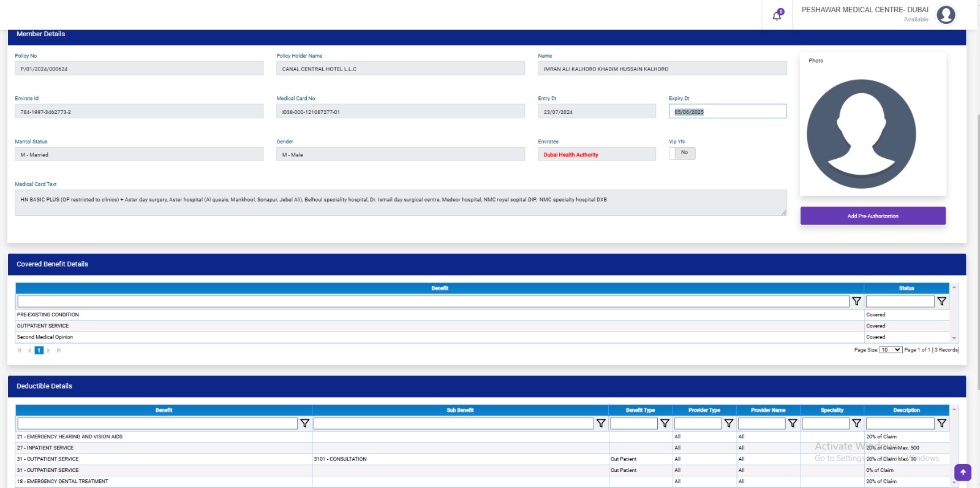Click the Policy Holder Name field
Image resolution: width=980 pixels, height=488 pixels.
click(x=401, y=69)
